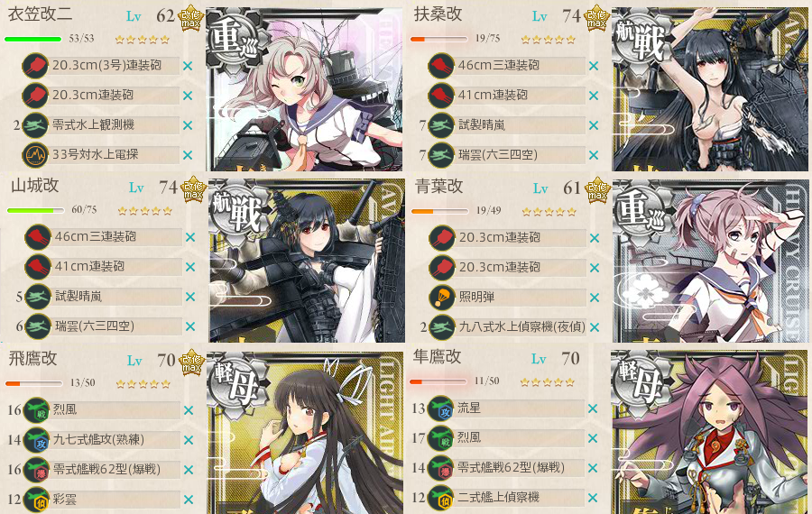The width and height of the screenshot is (812, 514).
Task: Click the 飛鷹改 ship name
Action: click(x=32, y=358)
